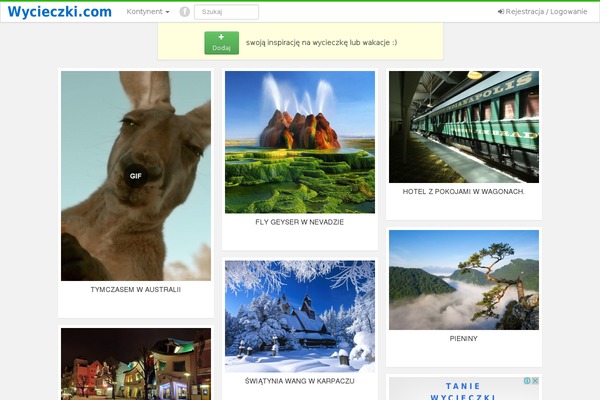The height and width of the screenshot is (400, 600).
Task: Open the Fly Geyser photo
Action: (300, 142)
